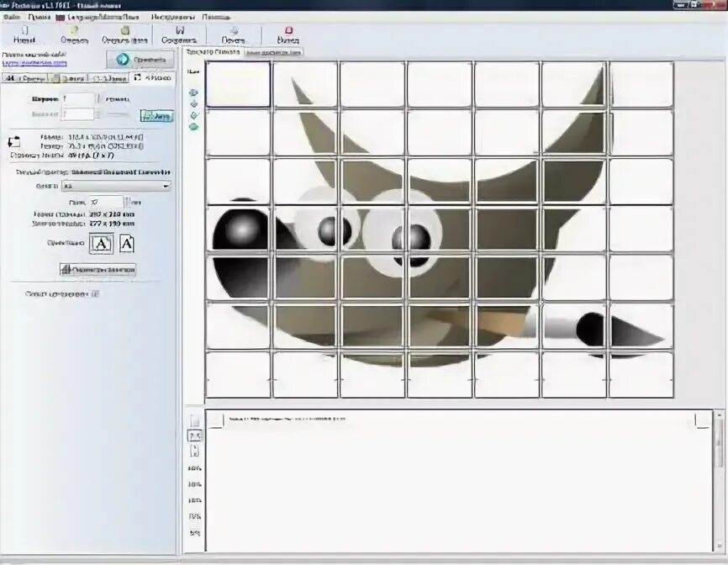Click the blank page icon left of the bottom pane
This screenshot has width=728, height=565.
coord(194,420)
